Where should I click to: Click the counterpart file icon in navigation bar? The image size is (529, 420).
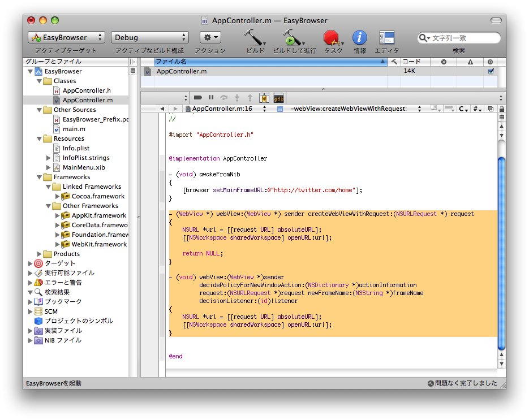coord(491,109)
